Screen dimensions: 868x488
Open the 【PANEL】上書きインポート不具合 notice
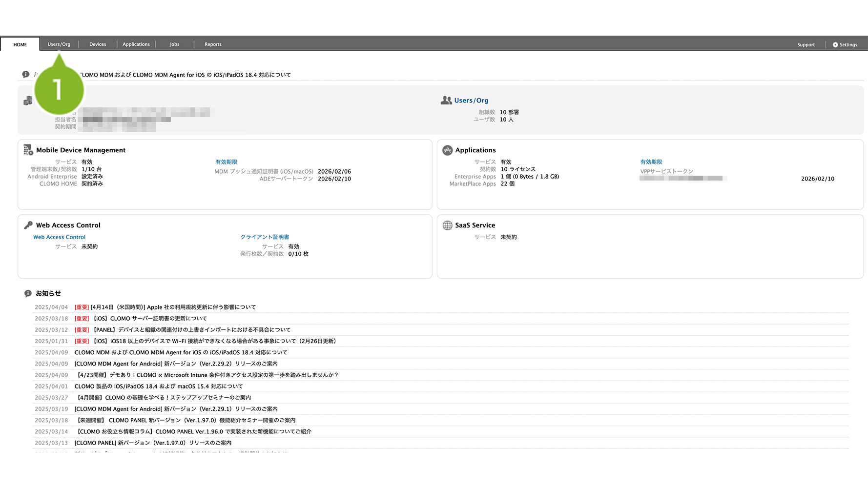pyautogui.click(x=183, y=330)
